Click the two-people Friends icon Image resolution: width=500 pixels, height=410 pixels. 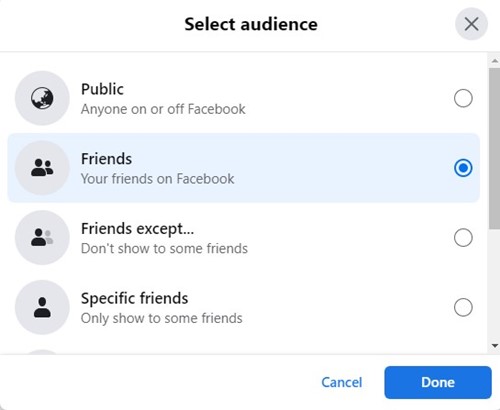pos(42,168)
